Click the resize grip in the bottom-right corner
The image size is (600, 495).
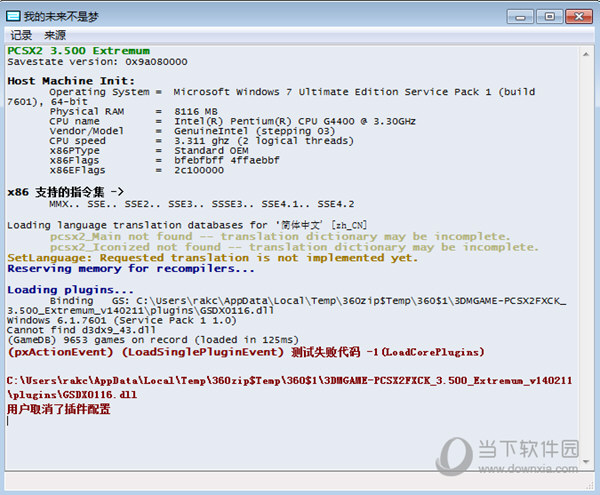[x=590, y=486]
